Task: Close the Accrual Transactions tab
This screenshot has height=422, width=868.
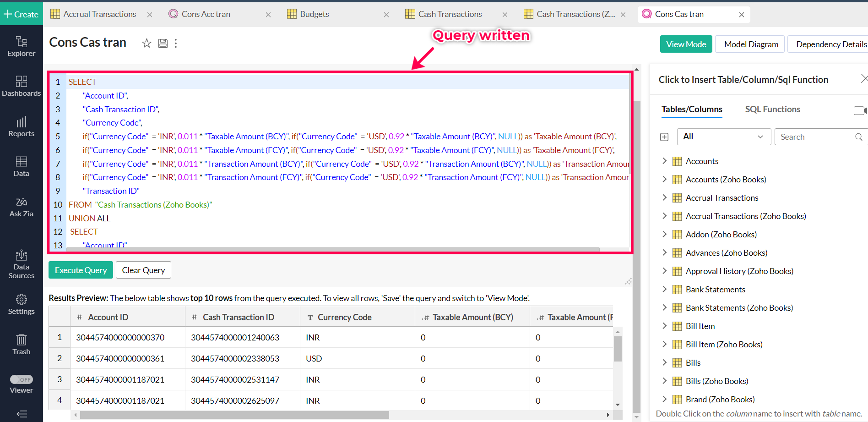Action: click(x=150, y=15)
